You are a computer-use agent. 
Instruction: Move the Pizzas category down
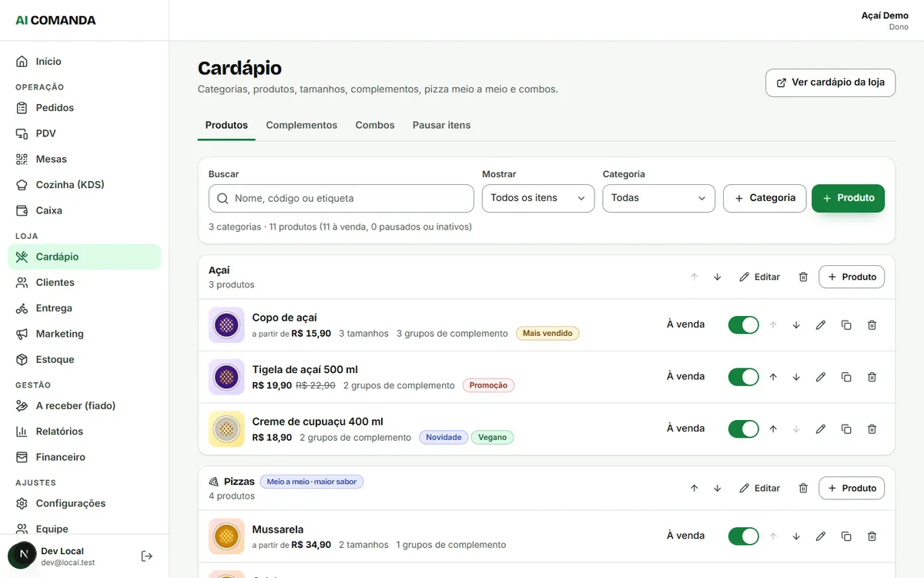717,488
